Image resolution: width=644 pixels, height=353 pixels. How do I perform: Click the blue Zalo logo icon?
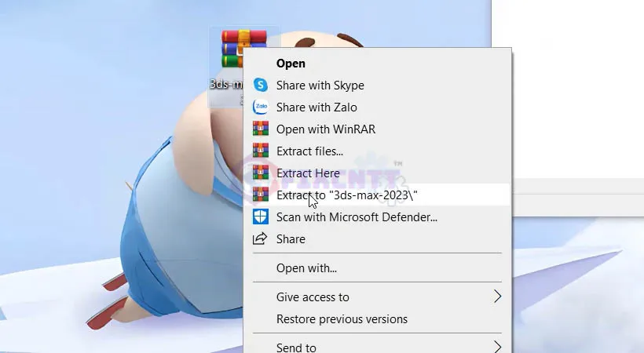pyautogui.click(x=260, y=107)
